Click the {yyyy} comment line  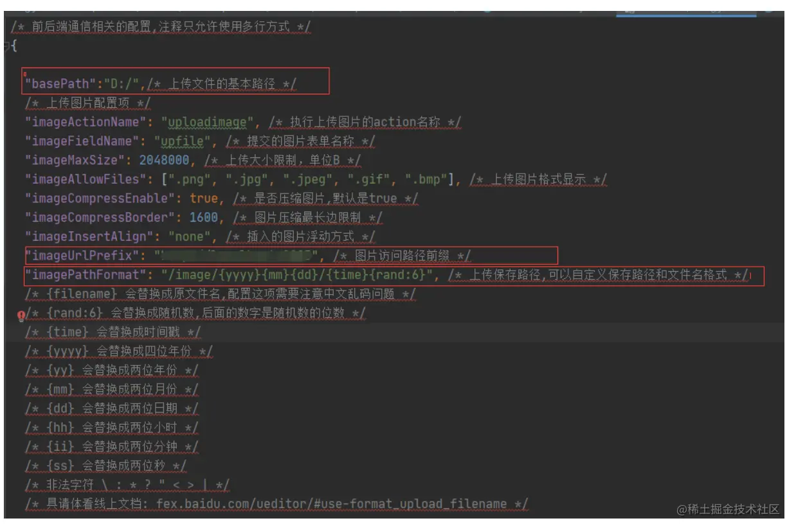[120, 351]
